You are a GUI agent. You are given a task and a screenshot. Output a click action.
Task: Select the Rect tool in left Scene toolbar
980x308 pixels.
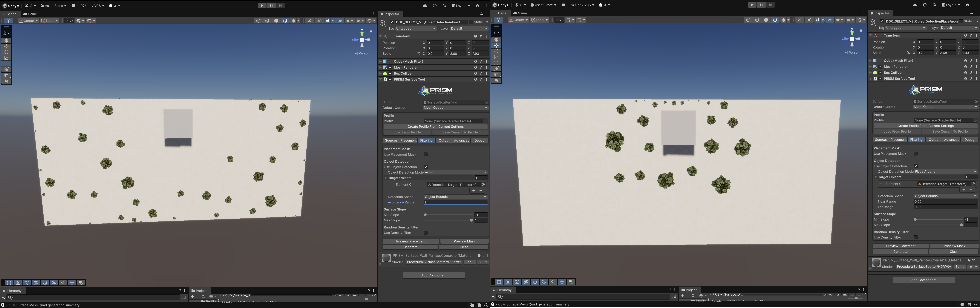[7, 64]
